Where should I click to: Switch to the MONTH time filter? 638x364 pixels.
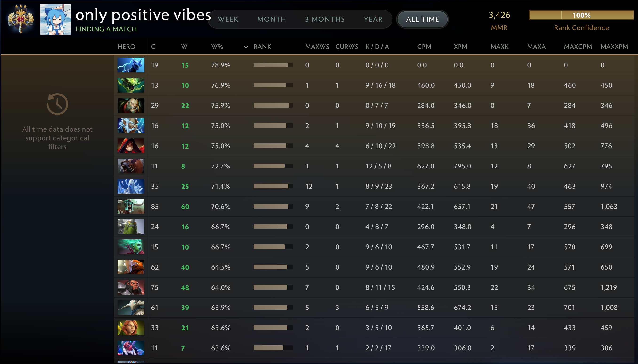[x=272, y=19]
